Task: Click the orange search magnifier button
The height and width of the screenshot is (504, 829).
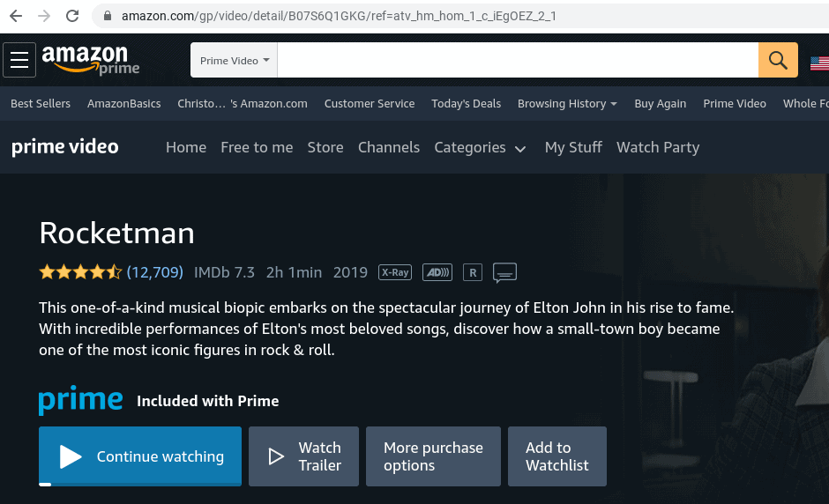Action: pos(778,60)
